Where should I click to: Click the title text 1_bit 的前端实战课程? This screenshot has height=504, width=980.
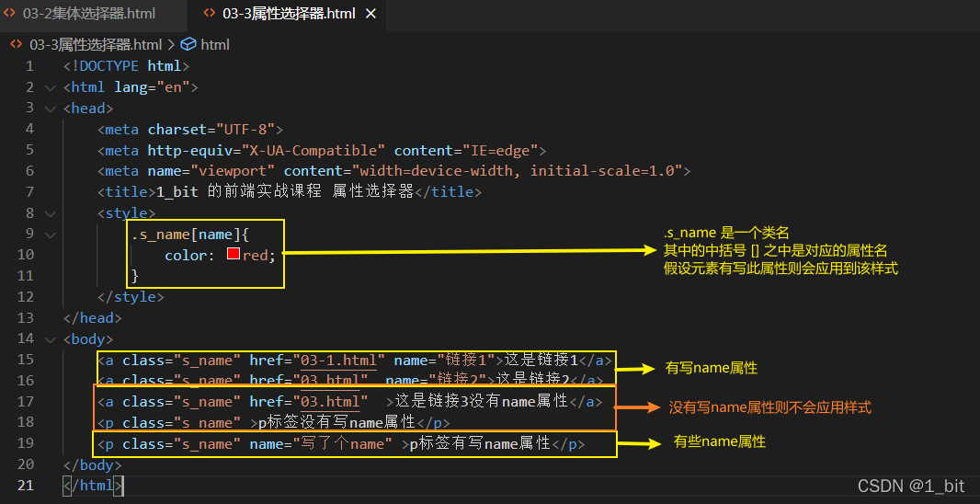[x=240, y=192]
